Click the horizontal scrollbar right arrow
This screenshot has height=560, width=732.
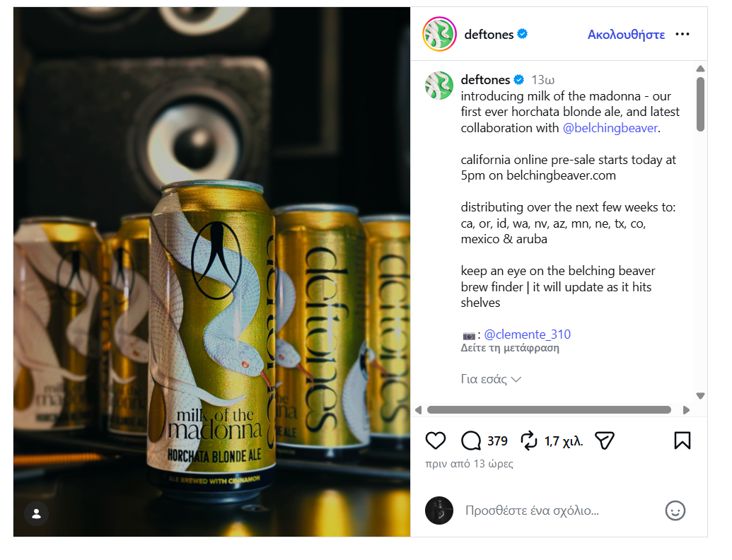click(x=685, y=410)
